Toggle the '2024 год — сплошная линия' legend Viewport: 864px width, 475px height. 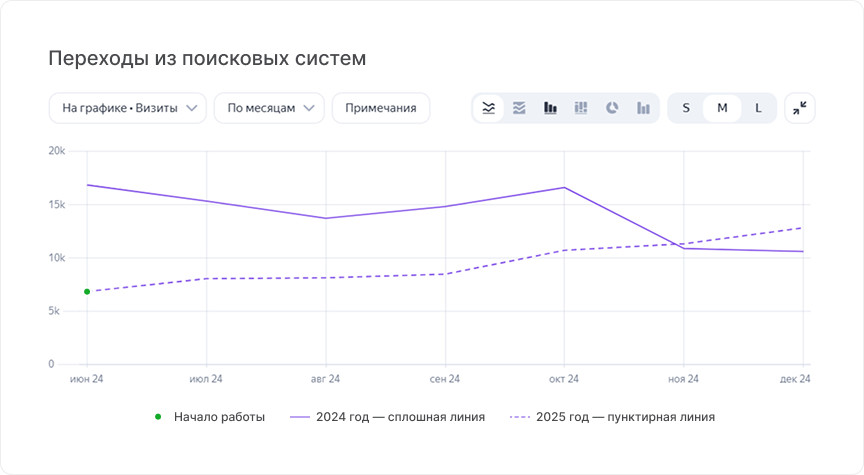pyautogui.click(x=387, y=417)
